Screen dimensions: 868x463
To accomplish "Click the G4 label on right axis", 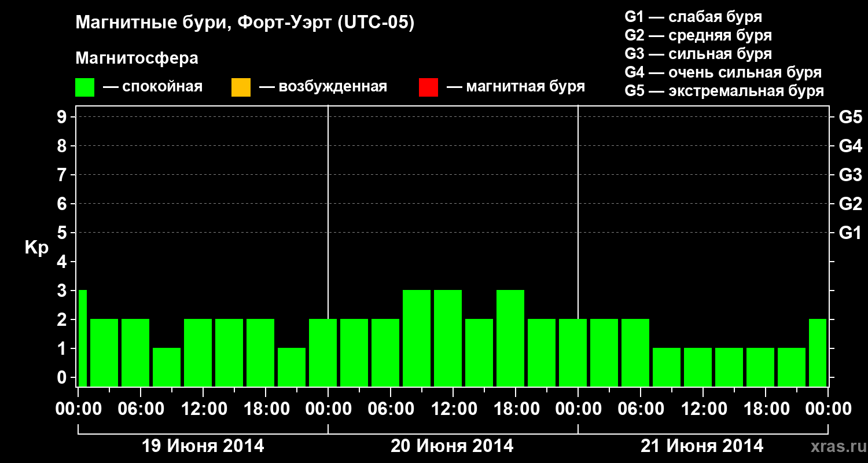I will pyautogui.click(x=851, y=146).
